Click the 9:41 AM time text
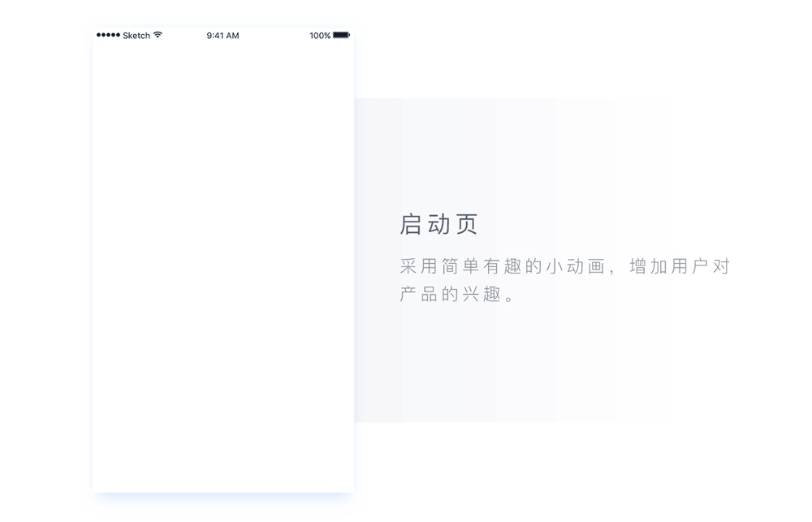The width and height of the screenshot is (812, 522). [x=222, y=35]
